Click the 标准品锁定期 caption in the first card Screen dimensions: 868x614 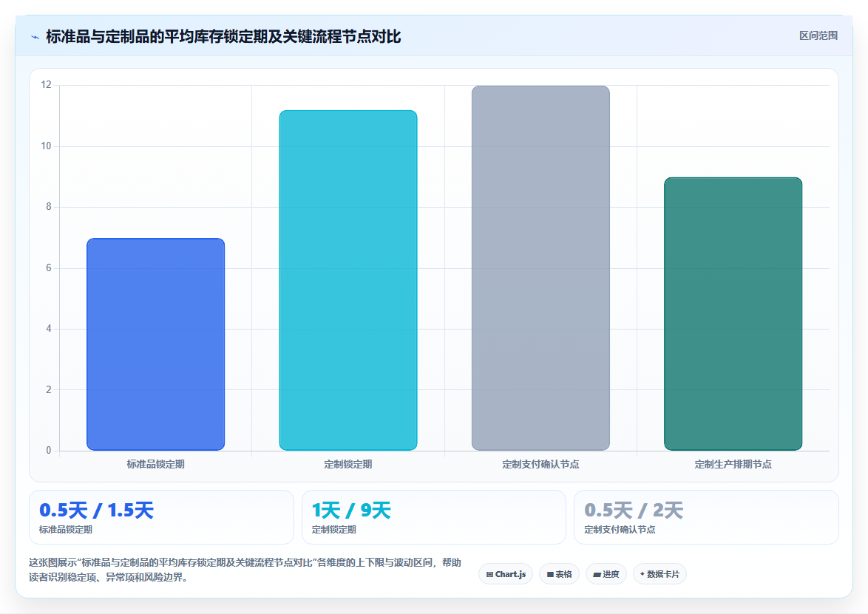point(66,530)
